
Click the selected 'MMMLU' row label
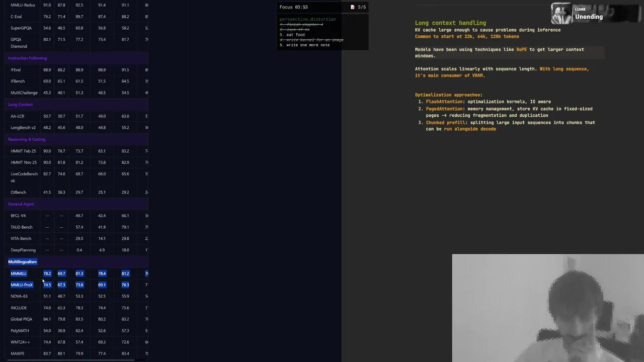(18, 274)
